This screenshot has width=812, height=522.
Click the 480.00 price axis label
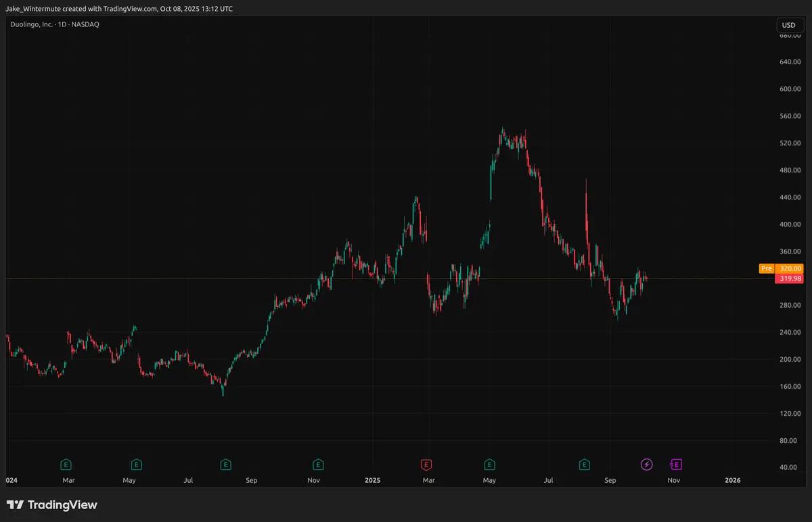[x=789, y=170]
